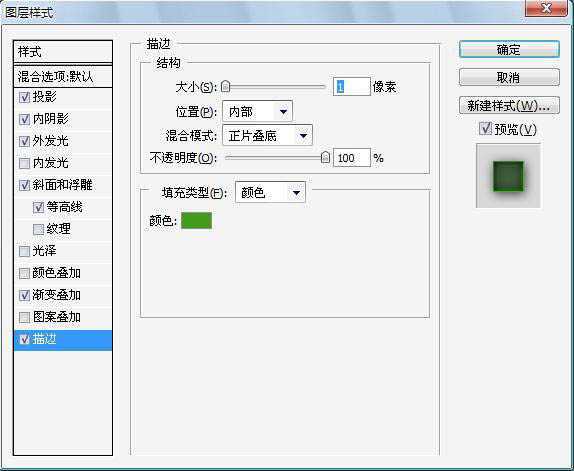The height and width of the screenshot is (471, 574).
Task: Open the 位置 dropdown showing 内部
Action: [257, 111]
